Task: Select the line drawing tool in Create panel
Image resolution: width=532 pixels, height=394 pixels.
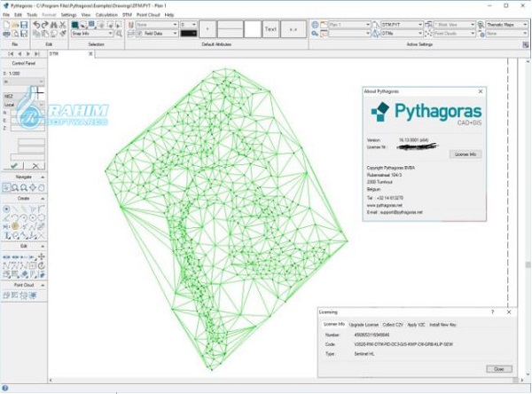Action: (x=15, y=209)
